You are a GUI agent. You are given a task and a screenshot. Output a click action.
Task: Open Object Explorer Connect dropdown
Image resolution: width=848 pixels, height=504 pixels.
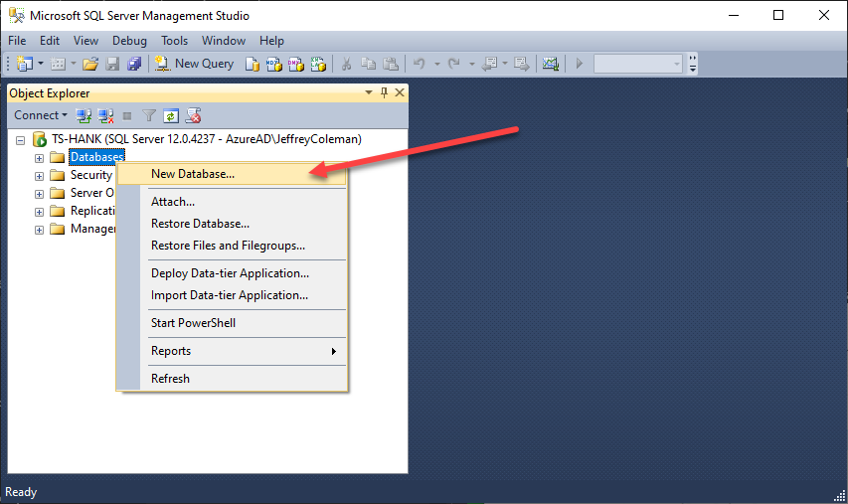click(x=41, y=115)
